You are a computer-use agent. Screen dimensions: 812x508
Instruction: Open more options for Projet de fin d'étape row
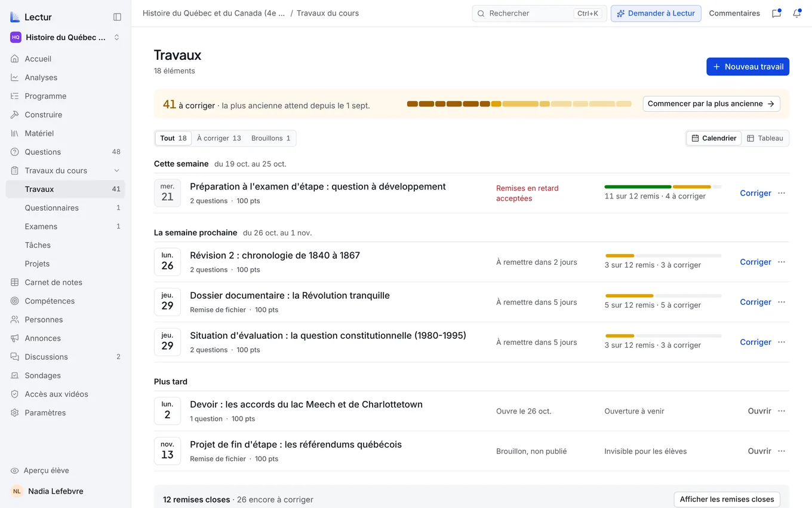[782, 451]
